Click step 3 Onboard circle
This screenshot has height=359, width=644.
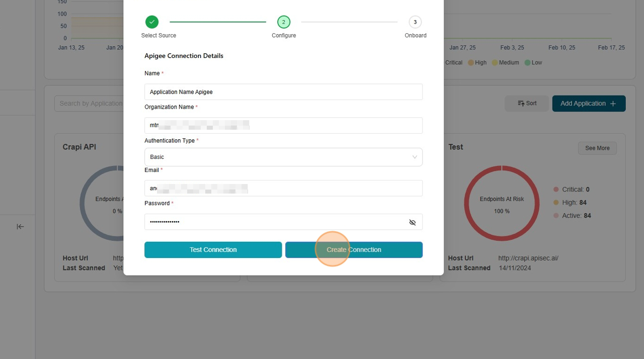[415, 22]
